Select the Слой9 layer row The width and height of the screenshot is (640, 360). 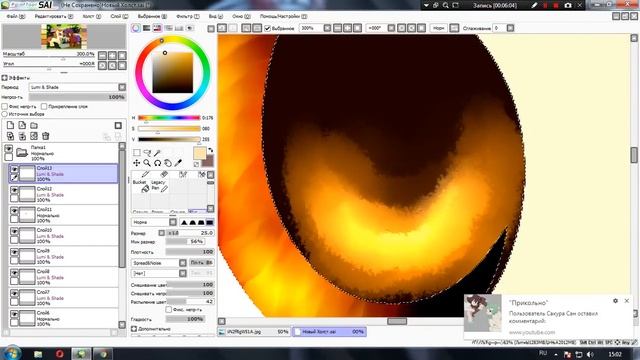click(63, 256)
